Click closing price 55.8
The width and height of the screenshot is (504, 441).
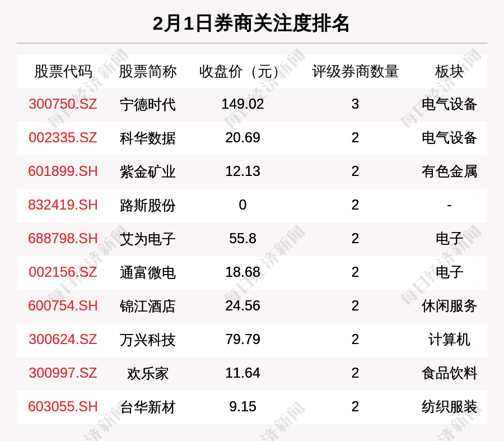pyautogui.click(x=242, y=239)
